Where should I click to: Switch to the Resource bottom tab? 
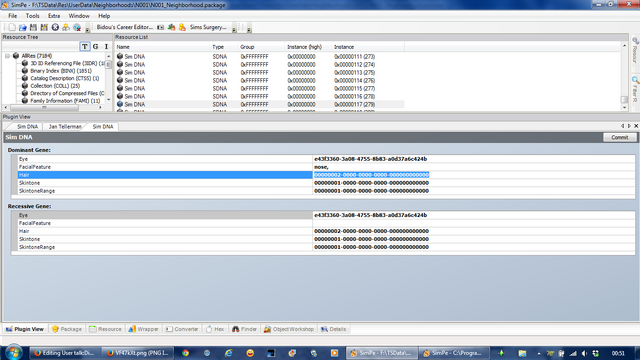[x=105, y=329]
